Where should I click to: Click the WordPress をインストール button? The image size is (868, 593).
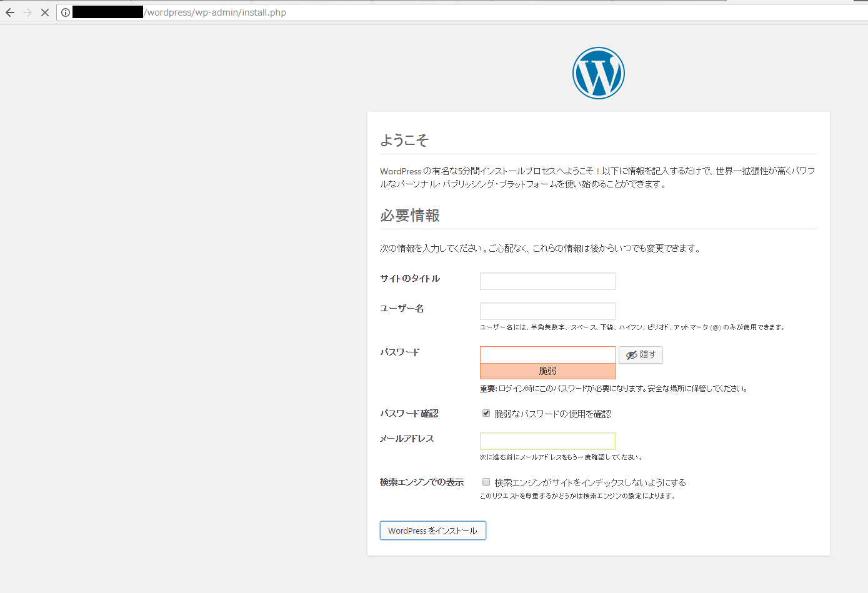pos(433,531)
